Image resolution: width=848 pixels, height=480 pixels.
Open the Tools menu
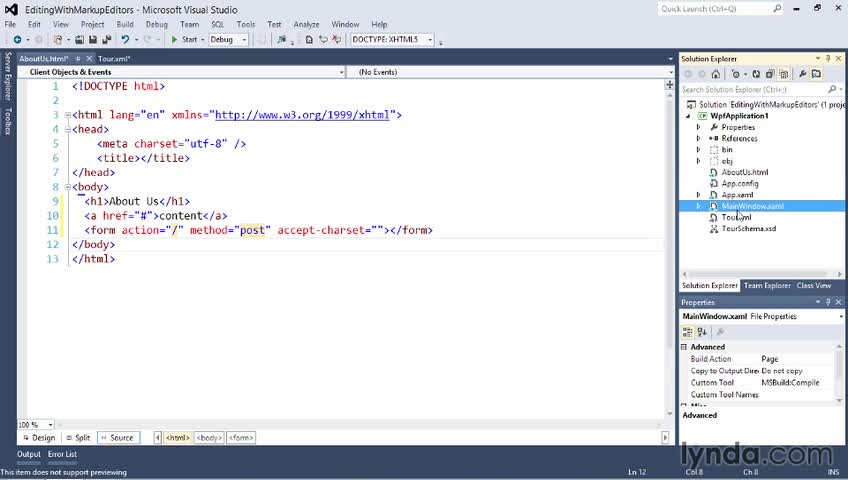point(246,24)
